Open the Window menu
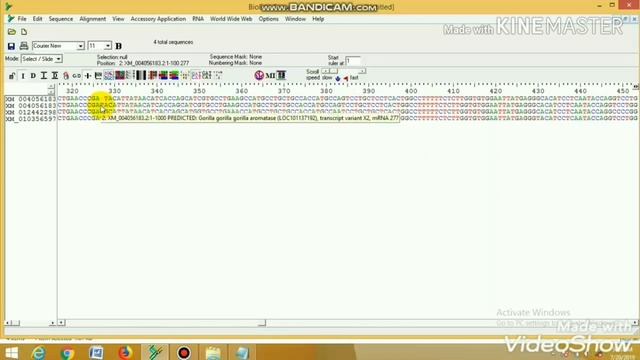 point(295,19)
